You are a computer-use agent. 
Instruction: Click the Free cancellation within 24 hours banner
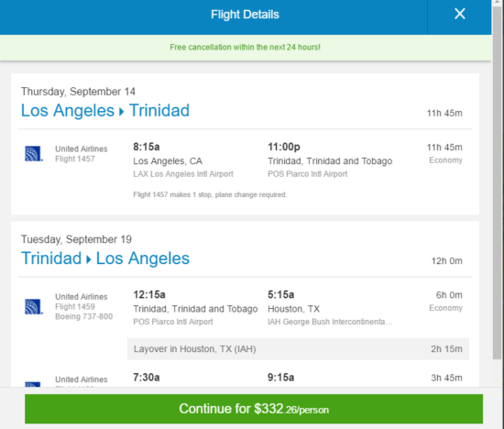point(246,48)
